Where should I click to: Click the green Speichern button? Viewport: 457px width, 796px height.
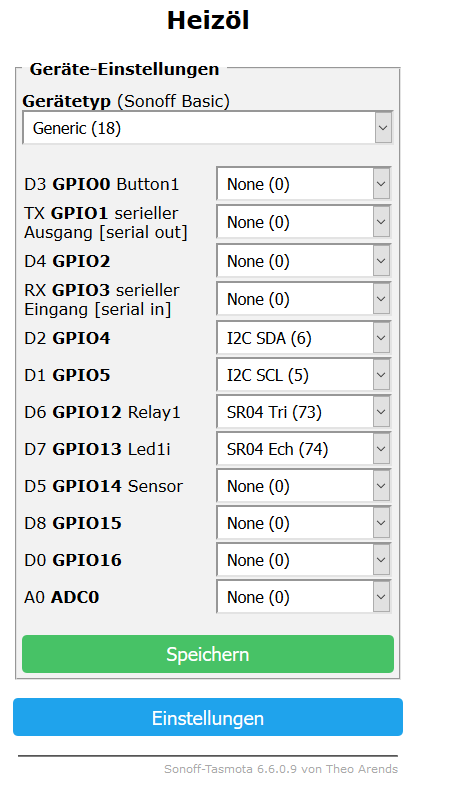(x=208, y=654)
